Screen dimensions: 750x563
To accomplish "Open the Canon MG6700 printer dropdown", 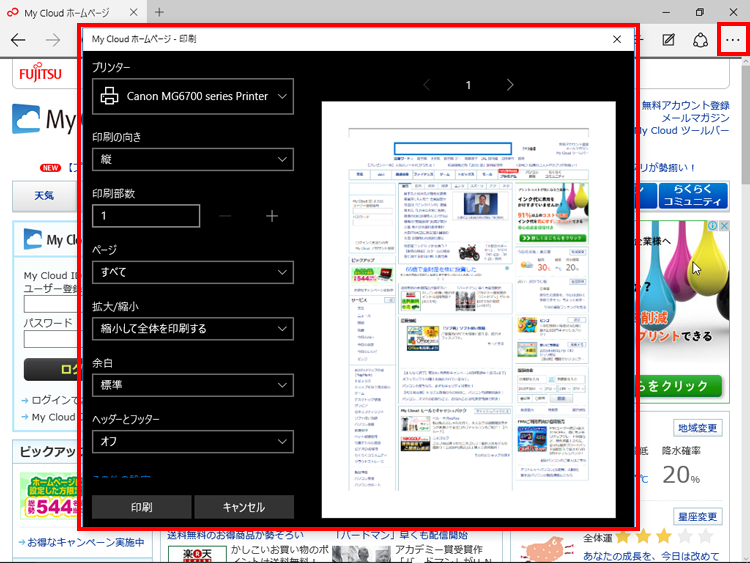I will [192, 97].
